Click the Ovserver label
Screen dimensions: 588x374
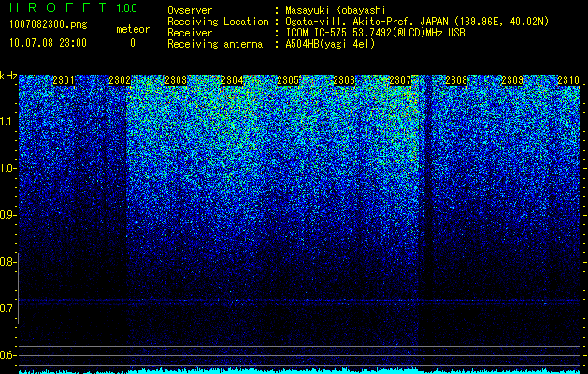coord(190,10)
